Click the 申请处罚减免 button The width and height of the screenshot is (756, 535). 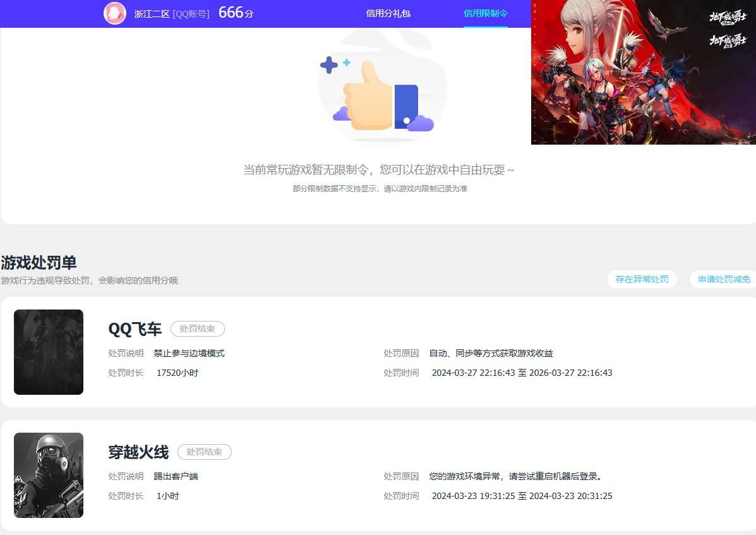click(724, 280)
